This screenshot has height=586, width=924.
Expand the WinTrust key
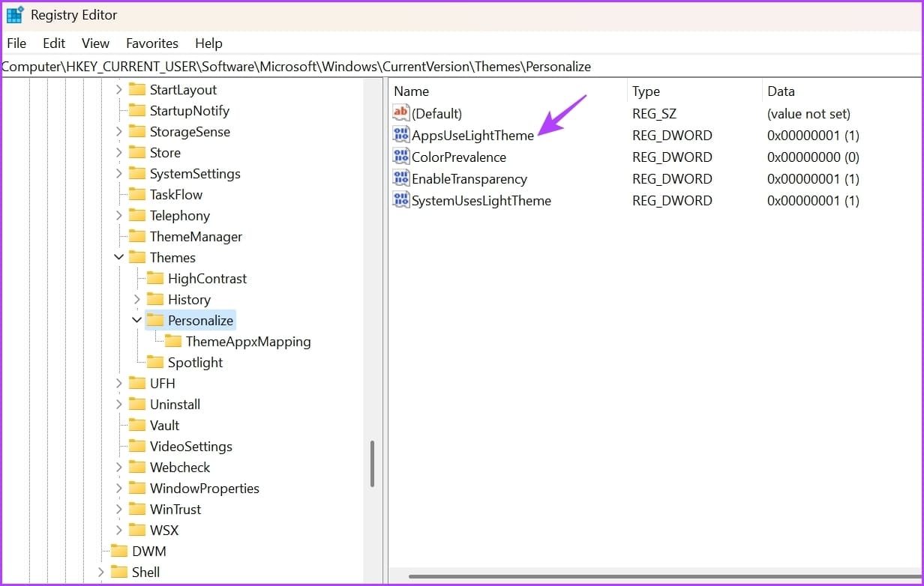(118, 509)
